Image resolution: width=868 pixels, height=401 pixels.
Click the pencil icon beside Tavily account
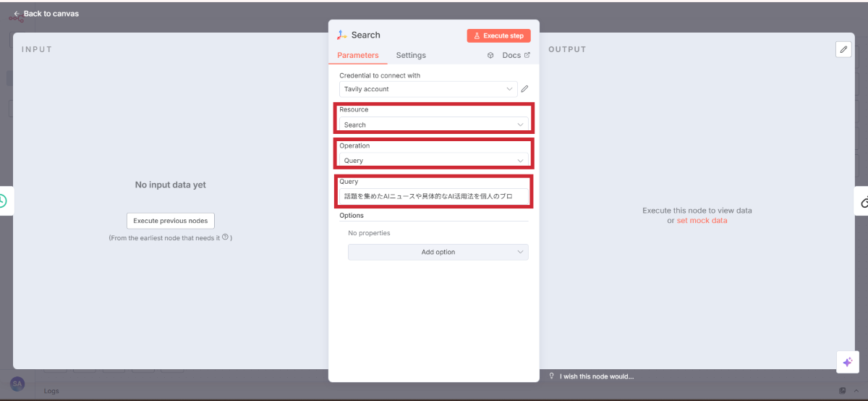524,89
